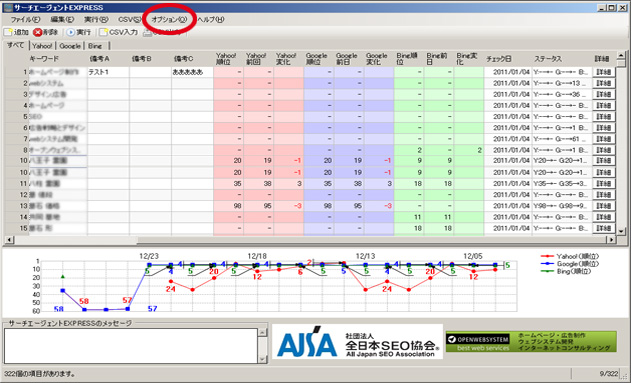Open the オプション(O) menu
Image resolution: width=632 pixels, height=383 pixels.
(169, 19)
